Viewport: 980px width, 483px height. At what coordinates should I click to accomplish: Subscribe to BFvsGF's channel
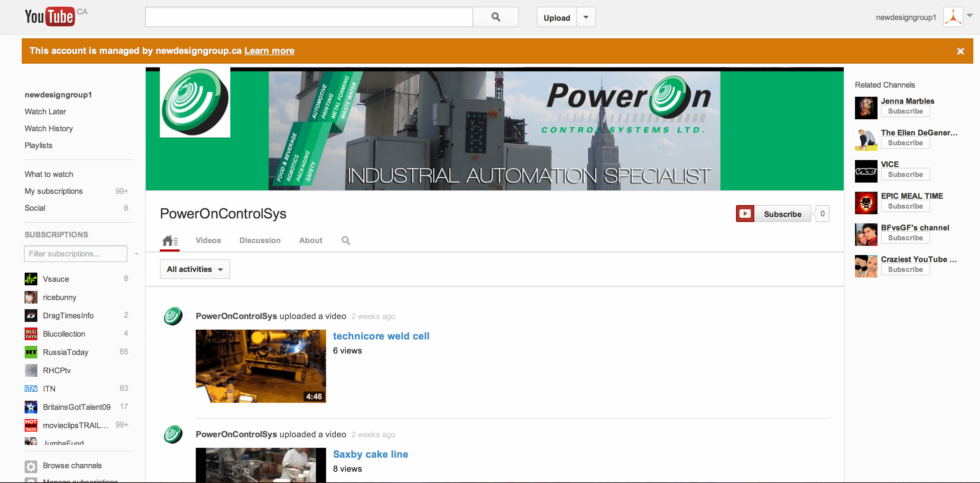905,238
